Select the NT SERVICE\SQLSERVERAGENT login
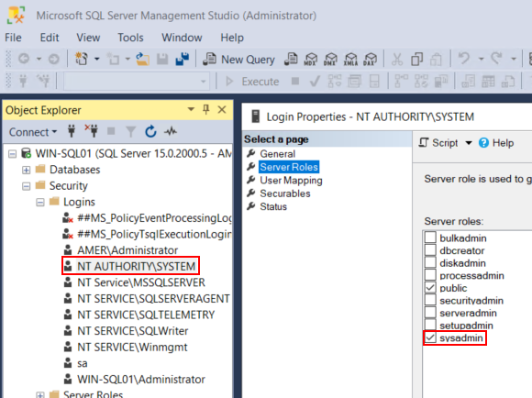Screen dimensions: 532x398 pyautogui.click(x=153, y=299)
